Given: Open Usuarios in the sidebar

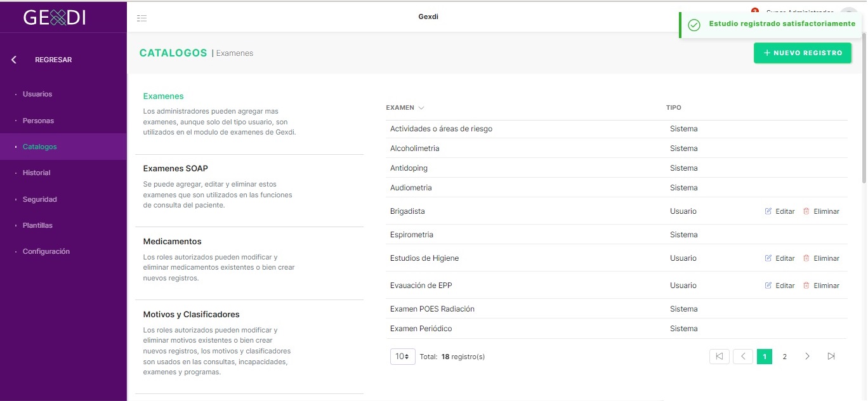Looking at the screenshot, I should [x=37, y=94].
